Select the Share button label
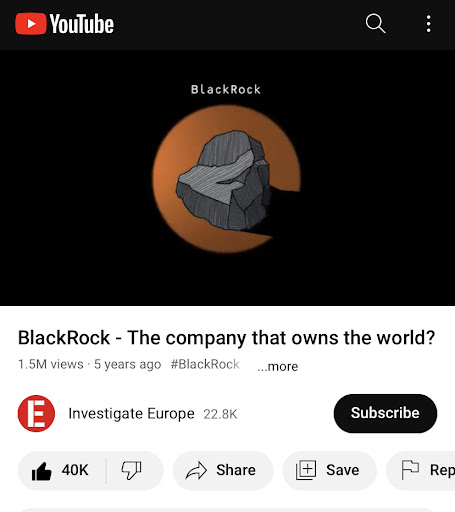 click(236, 470)
